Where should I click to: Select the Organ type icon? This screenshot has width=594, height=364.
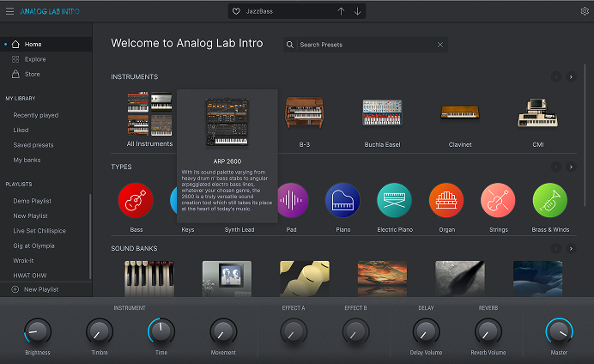click(x=445, y=201)
